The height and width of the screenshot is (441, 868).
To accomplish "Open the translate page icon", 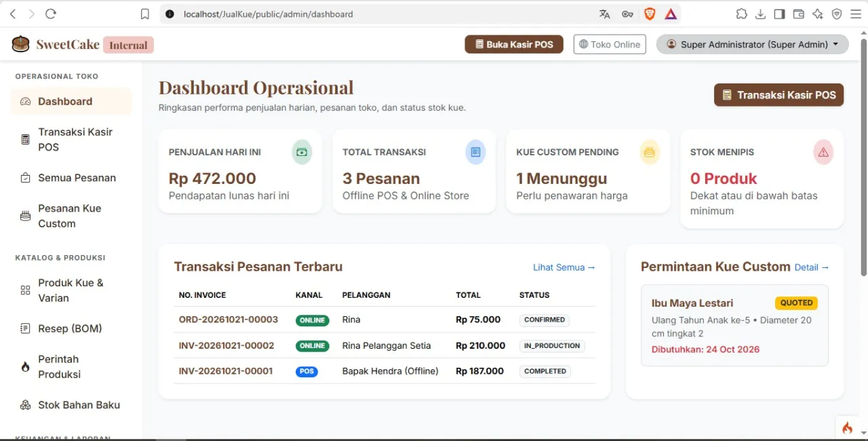I will point(605,14).
